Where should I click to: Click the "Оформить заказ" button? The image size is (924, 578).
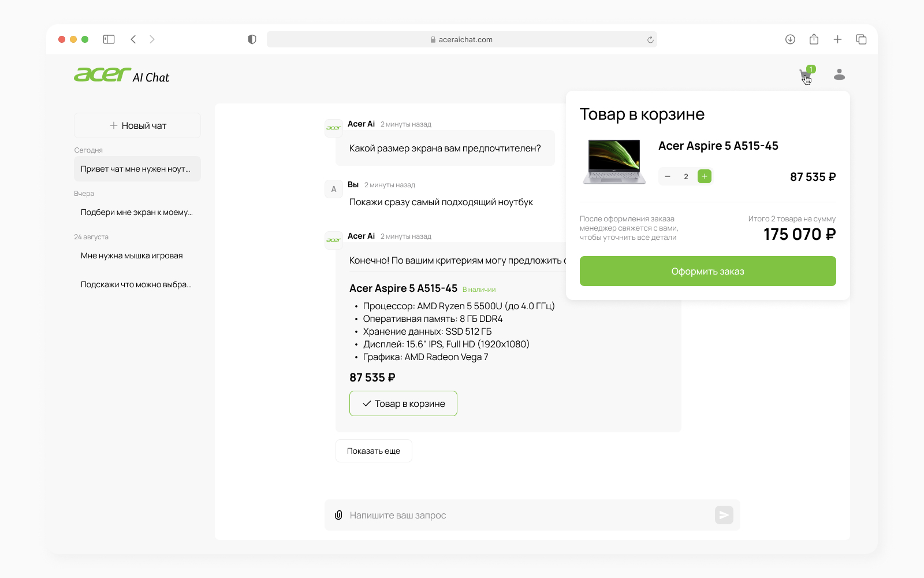(x=707, y=271)
